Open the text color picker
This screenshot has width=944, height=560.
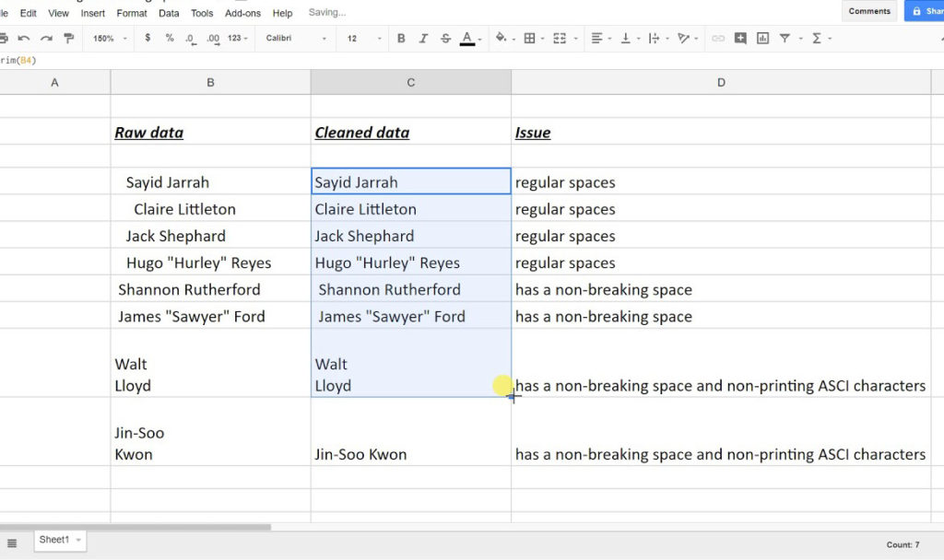click(x=467, y=39)
